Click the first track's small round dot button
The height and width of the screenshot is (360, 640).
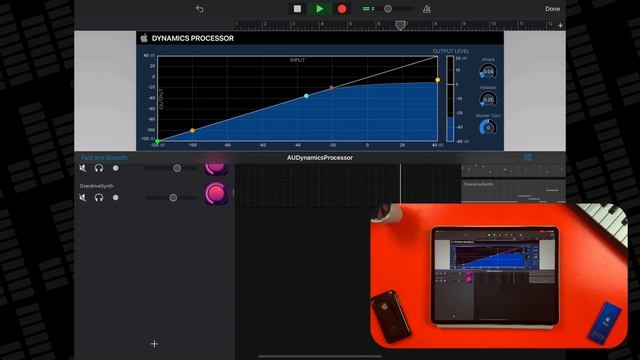point(116,168)
